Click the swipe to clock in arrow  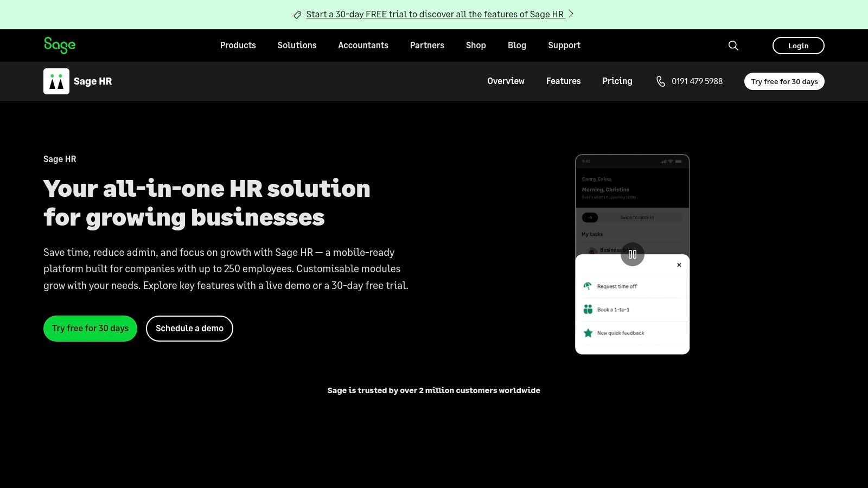coord(590,217)
